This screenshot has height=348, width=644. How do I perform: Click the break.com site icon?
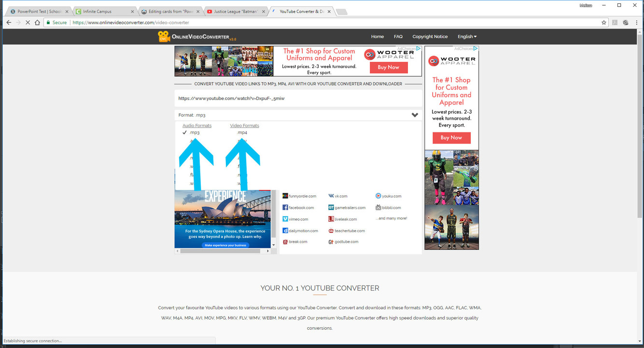pyautogui.click(x=285, y=242)
